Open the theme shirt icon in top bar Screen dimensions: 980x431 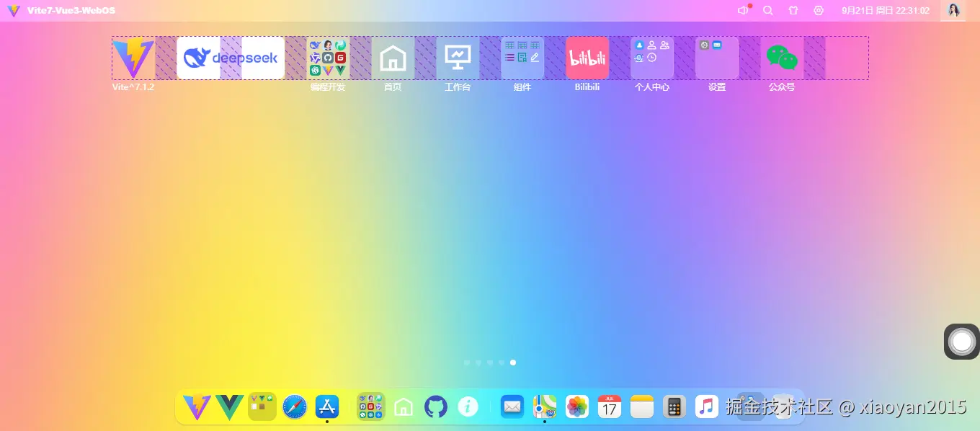click(793, 11)
